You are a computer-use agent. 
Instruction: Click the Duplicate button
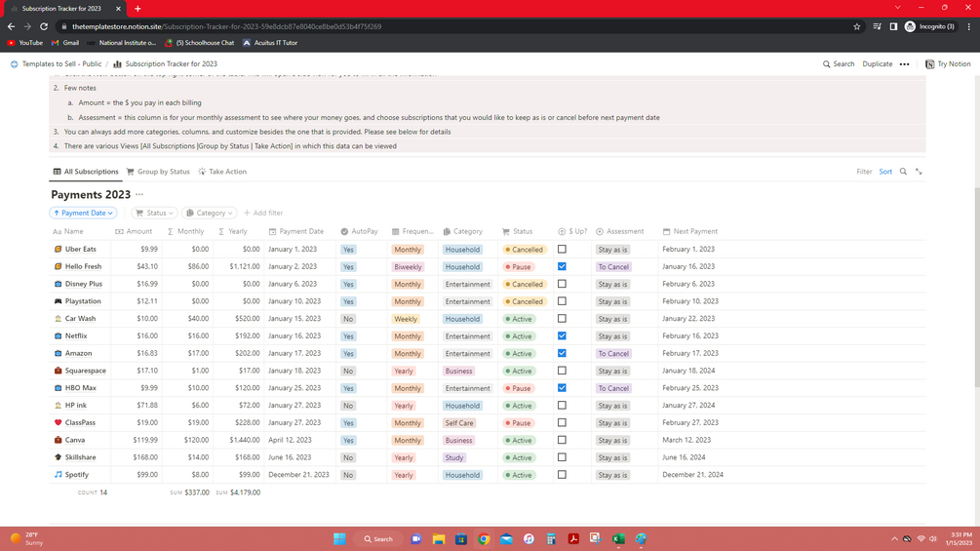(x=877, y=64)
